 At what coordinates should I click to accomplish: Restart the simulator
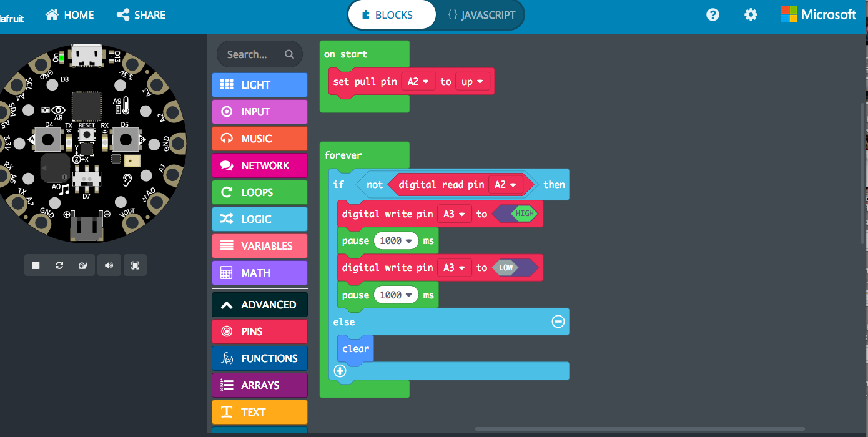tap(59, 265)
